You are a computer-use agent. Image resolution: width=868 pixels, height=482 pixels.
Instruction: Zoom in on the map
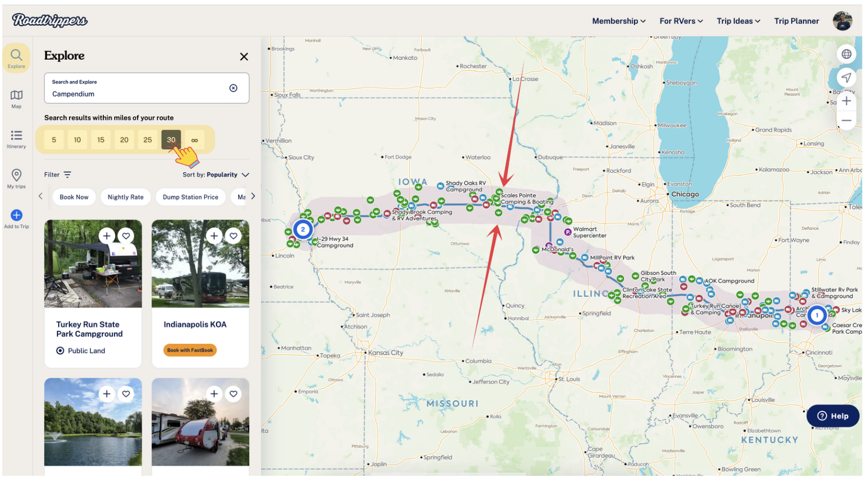[846, 102]
